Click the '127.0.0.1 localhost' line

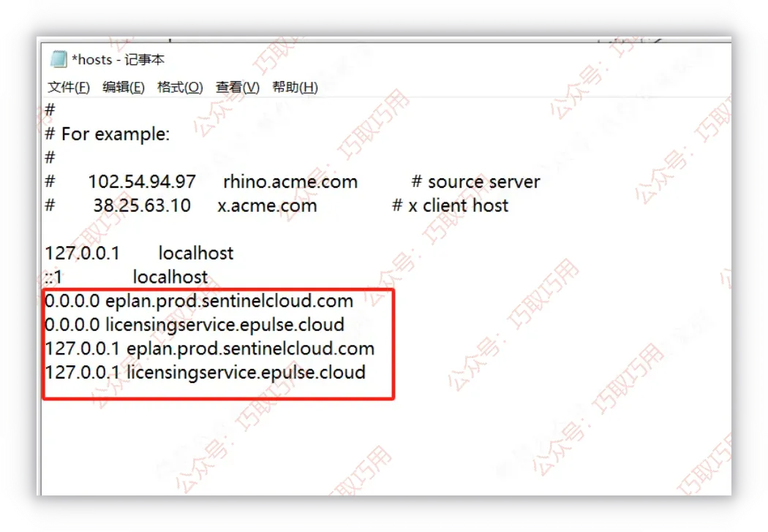(139, 253)
